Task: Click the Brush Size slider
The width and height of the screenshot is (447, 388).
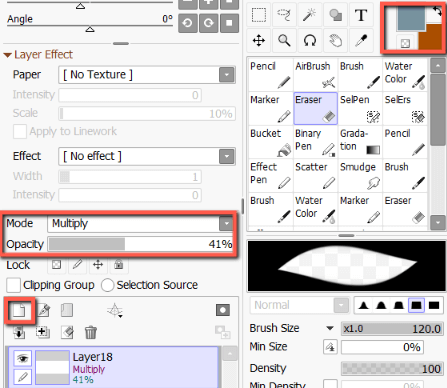Action: (392, 329)
